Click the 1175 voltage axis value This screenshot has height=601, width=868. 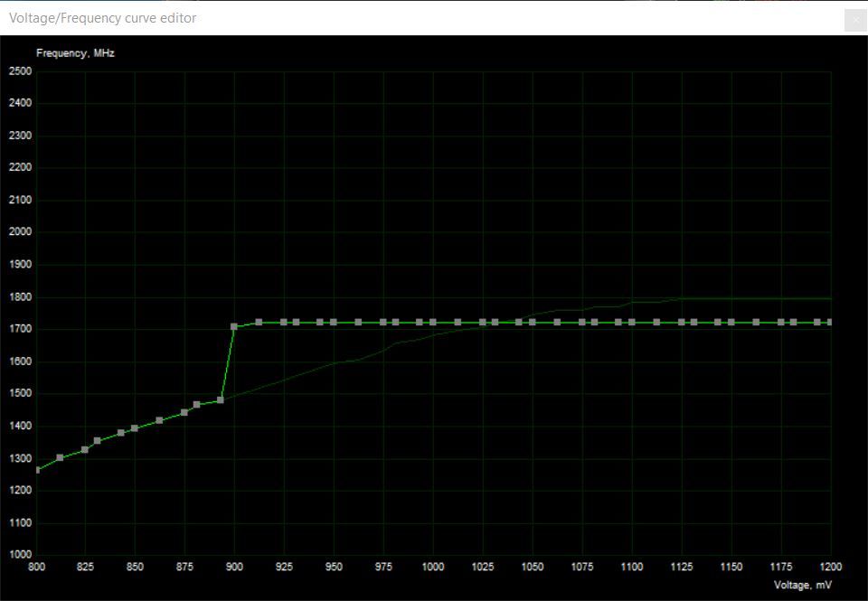(781, 567)
